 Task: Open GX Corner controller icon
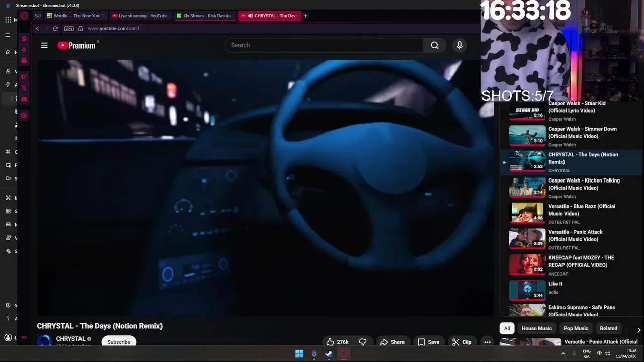(38, 16)
